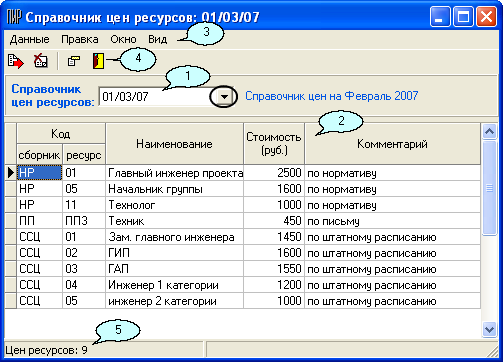This screenshot has width=503, height=362.
Task: Close the Справочник цен ресурсов window
Action: 486,17
